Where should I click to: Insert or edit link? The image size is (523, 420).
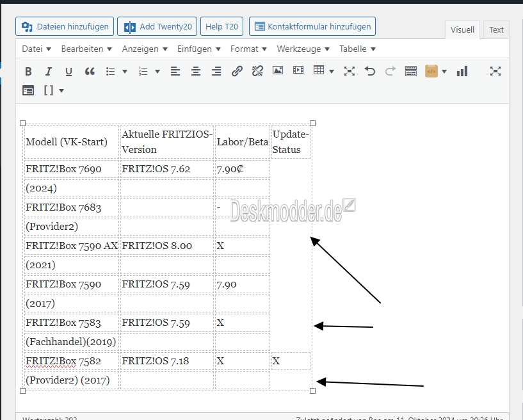coord(237,71)
